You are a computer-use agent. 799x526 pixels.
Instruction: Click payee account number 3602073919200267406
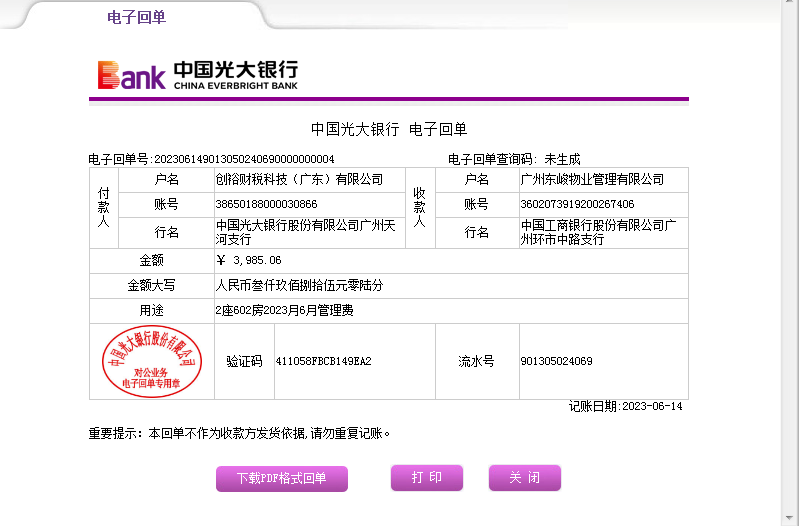(577, 204)
